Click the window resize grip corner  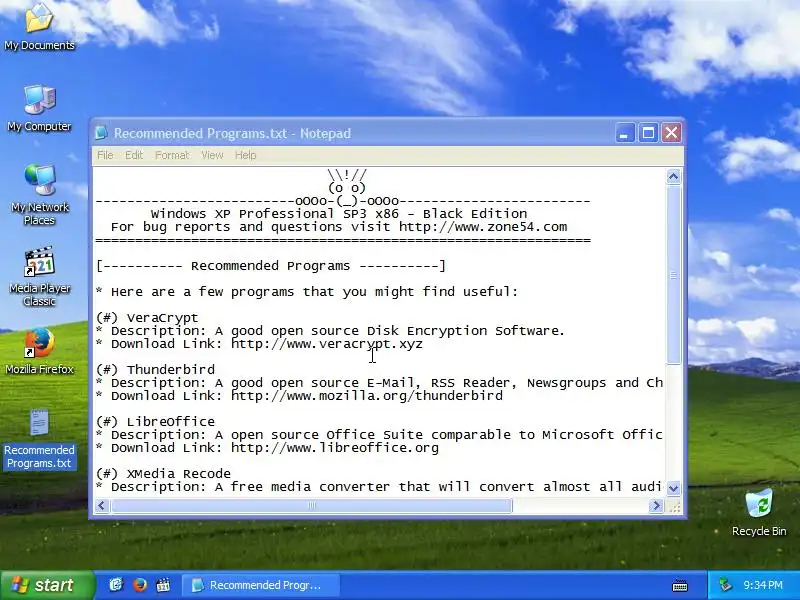click(x=674, y=506)
